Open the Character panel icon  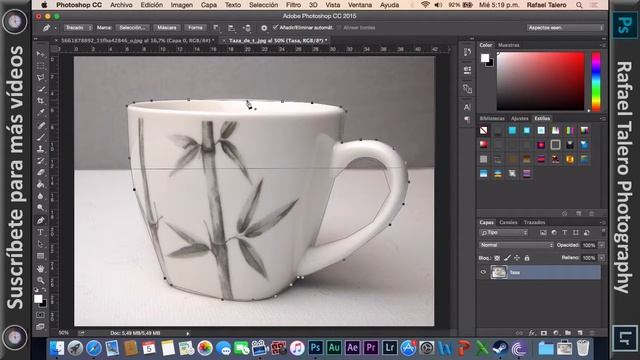pyautogui.click(x=467, y=107)
